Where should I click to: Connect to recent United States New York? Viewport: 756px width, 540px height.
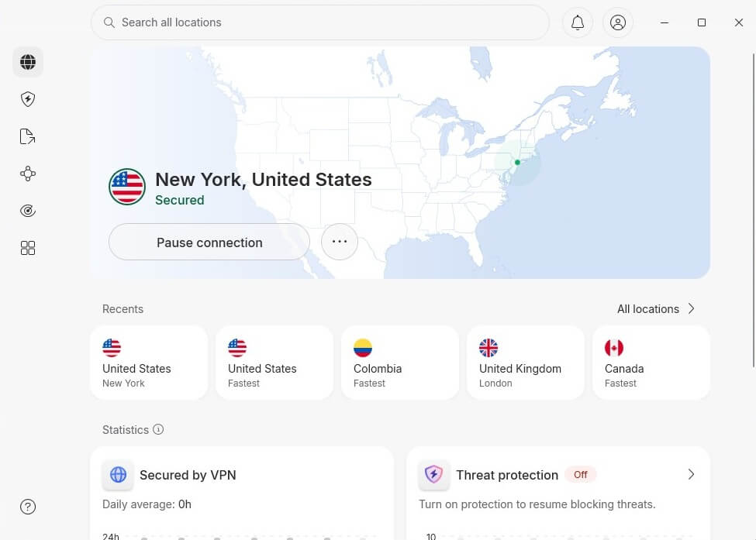(x=149, y=363)
